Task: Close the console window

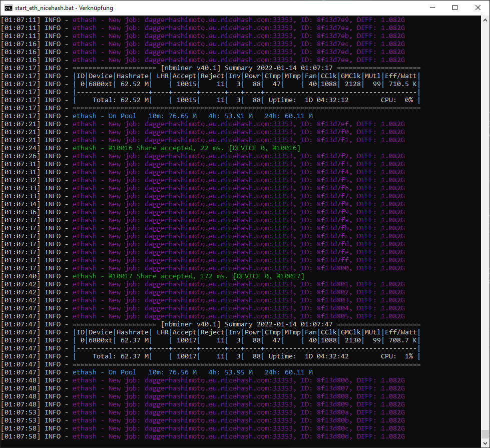Action: pos(478,8)
